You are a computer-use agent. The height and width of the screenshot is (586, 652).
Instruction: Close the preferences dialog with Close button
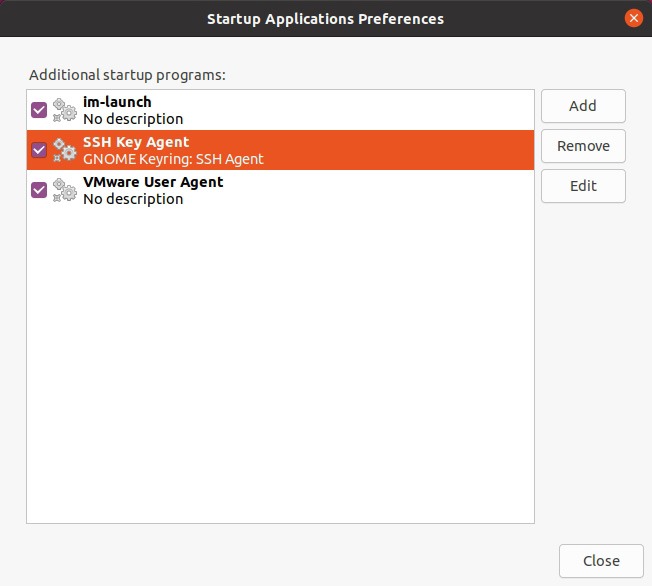(601, 561)
